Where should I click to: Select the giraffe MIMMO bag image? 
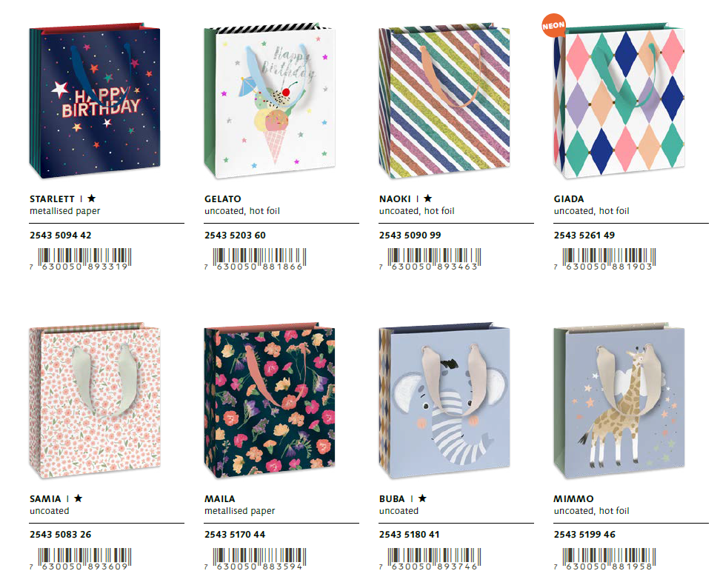click(619, 402)
